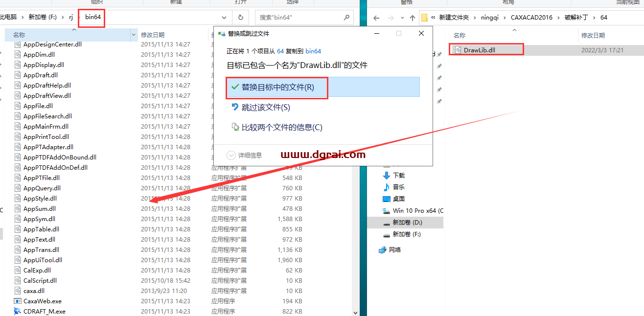The image size is (644, 316).
Task: Select the AppSym.dll file name
Action: point(39,219)
